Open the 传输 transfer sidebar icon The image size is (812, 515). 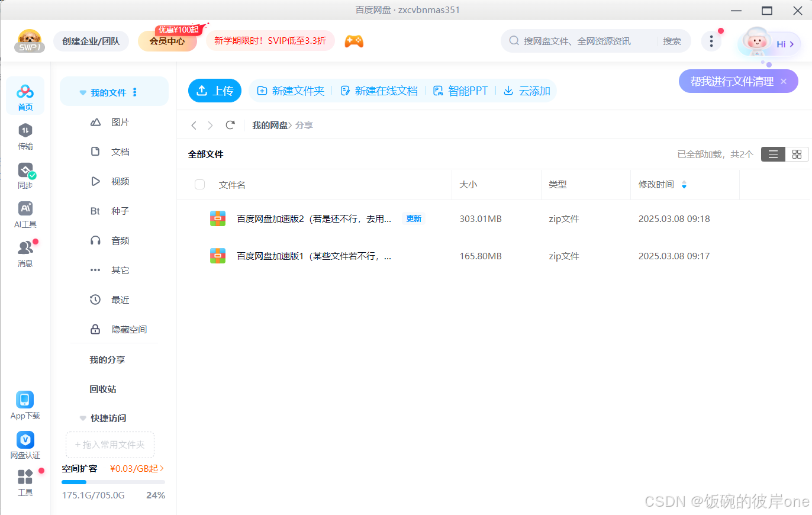[x=25, y=137]
